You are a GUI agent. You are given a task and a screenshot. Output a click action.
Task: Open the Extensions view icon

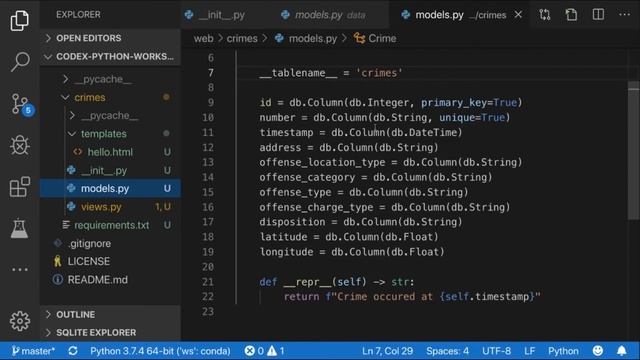[x=20, y=187]
